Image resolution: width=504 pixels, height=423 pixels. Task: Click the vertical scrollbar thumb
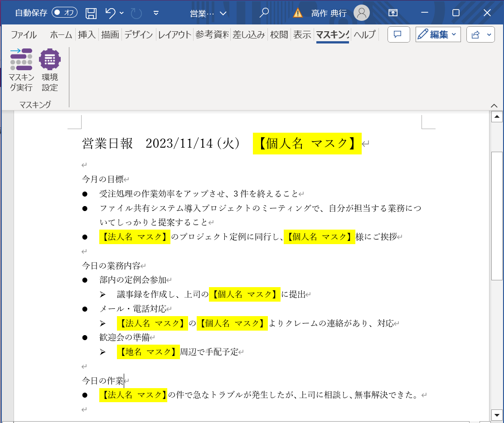(x=497, y=216)
